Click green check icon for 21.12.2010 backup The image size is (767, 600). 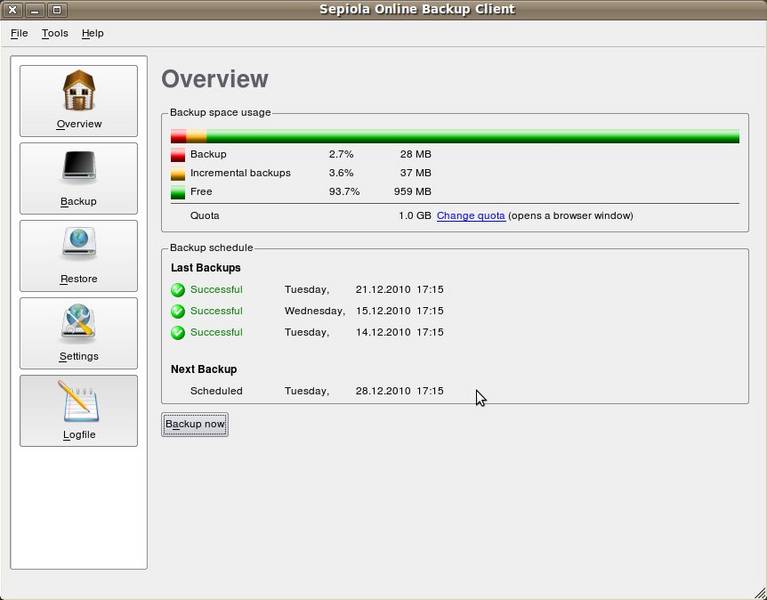(x=178, y=290)
